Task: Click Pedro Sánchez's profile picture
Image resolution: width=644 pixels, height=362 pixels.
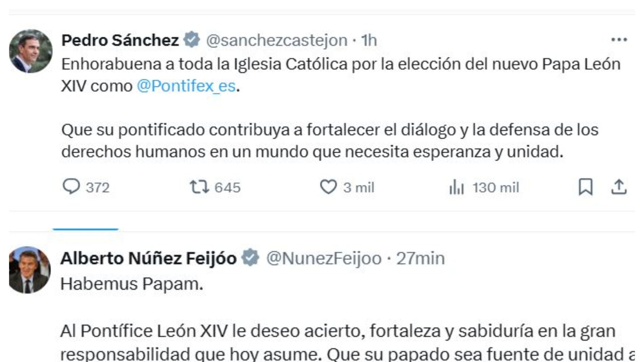Action: click(31, 51)
